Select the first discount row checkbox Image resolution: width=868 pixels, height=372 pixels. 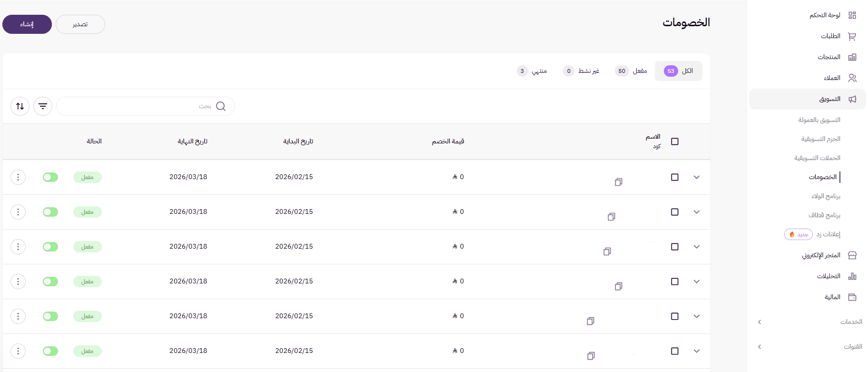(674, 177)
